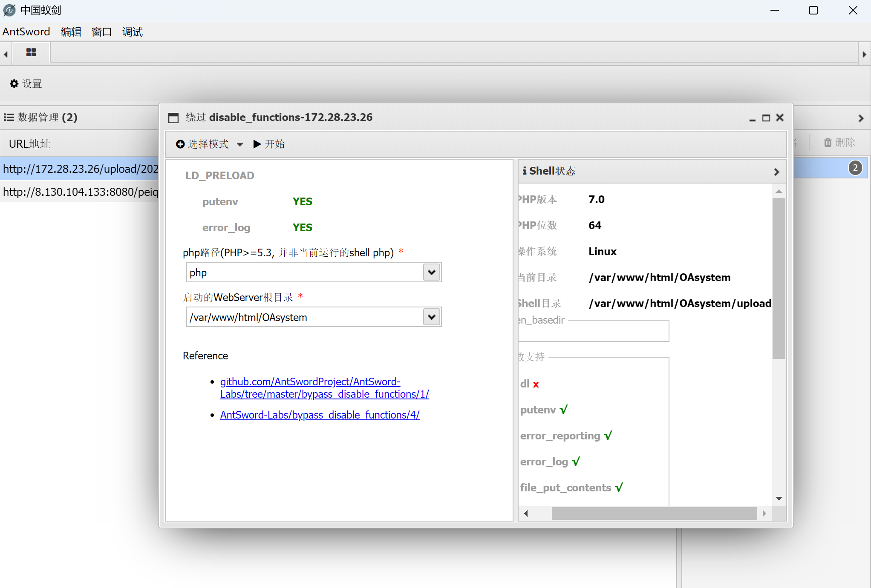Open the bypass_disable_functions/4 link
The image size is (871, 588).
point(320,415)
